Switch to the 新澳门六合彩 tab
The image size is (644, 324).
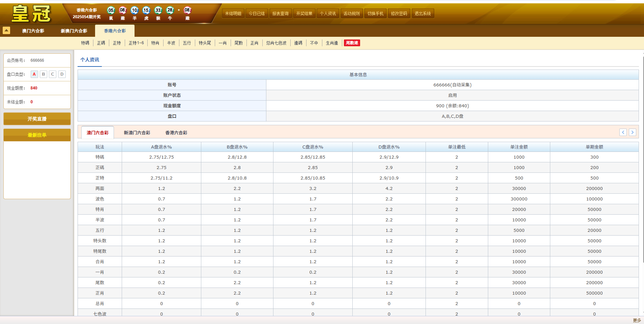click(73, 31)
